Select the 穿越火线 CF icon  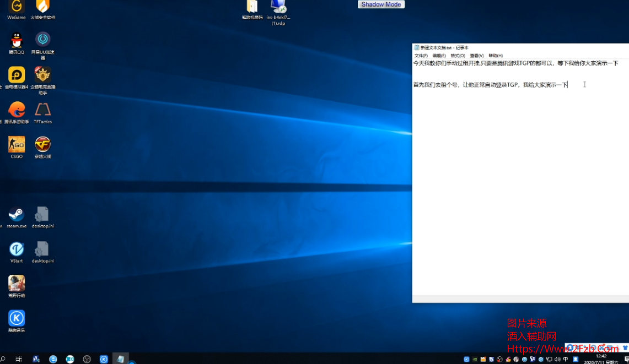tap(43, 148)
